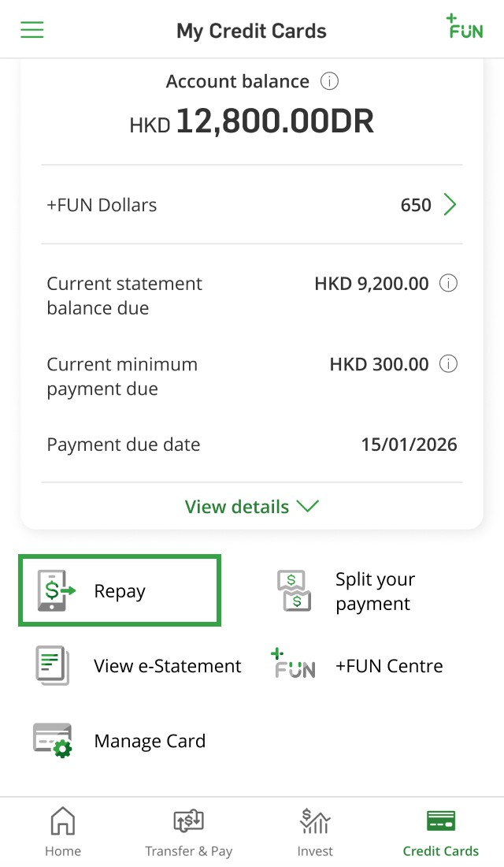Tap the View e-Statement document icon

click(x=53, y=665)
